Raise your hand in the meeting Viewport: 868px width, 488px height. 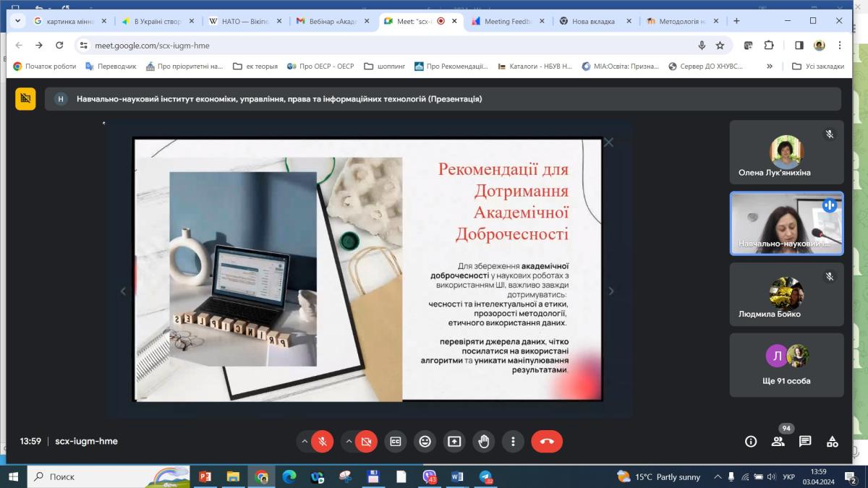pyautogui.click(x=484, y=441)
